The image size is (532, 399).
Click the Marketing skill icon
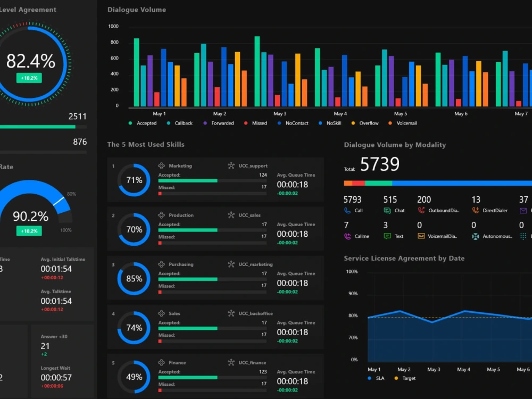[x=161, y=165]
